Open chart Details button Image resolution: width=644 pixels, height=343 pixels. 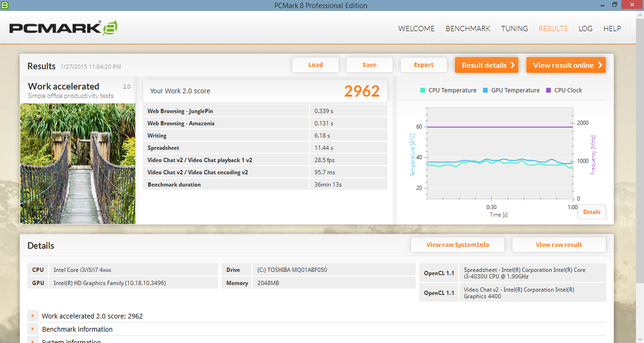(592, 212)
